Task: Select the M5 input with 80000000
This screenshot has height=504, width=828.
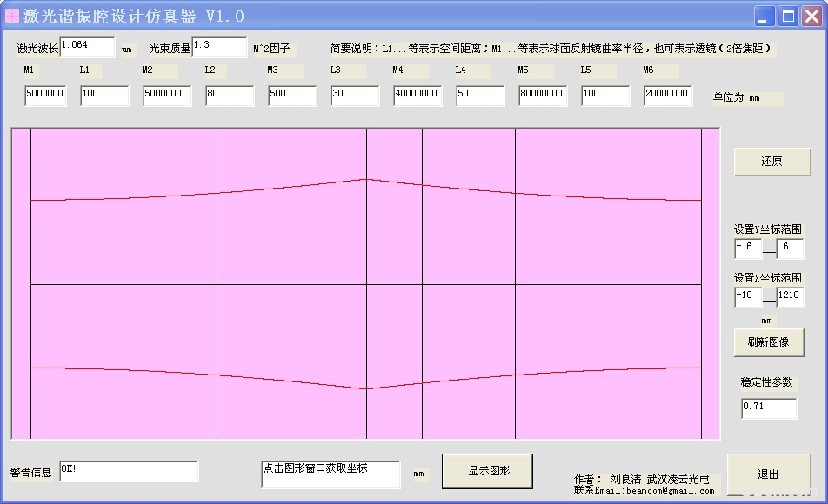Action: point(543,96)
